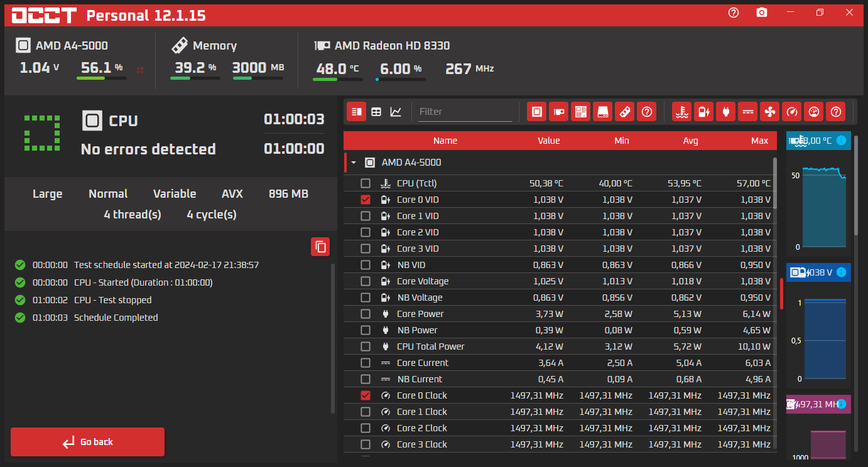This screenshot has width=868, height=467.
Task: Switch to graph view mode
Action: pos(396,112)
